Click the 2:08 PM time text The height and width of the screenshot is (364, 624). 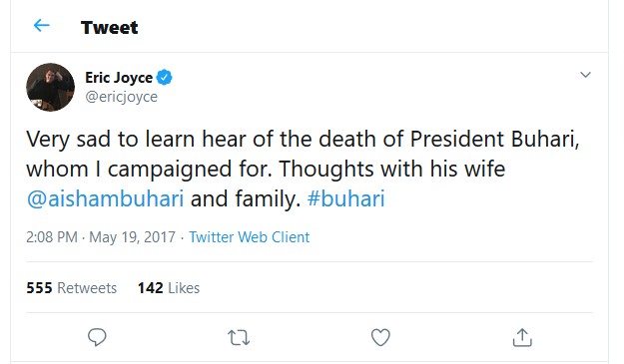pos(52,237)
